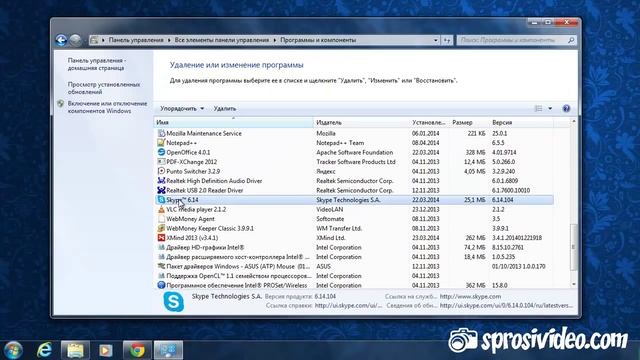The image size is (640, 360).
Task: Open Панель управления - домашняя страница link
Action: pos(97,64)
